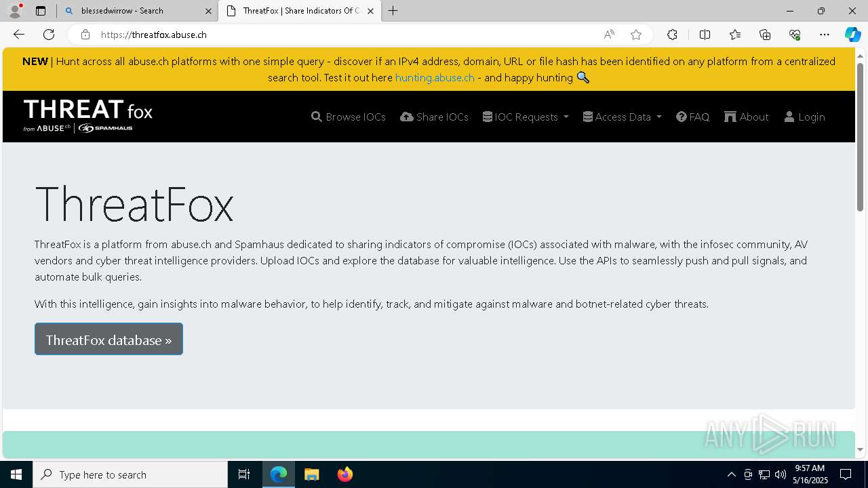Go to the Login page

(x=804, y=117)
